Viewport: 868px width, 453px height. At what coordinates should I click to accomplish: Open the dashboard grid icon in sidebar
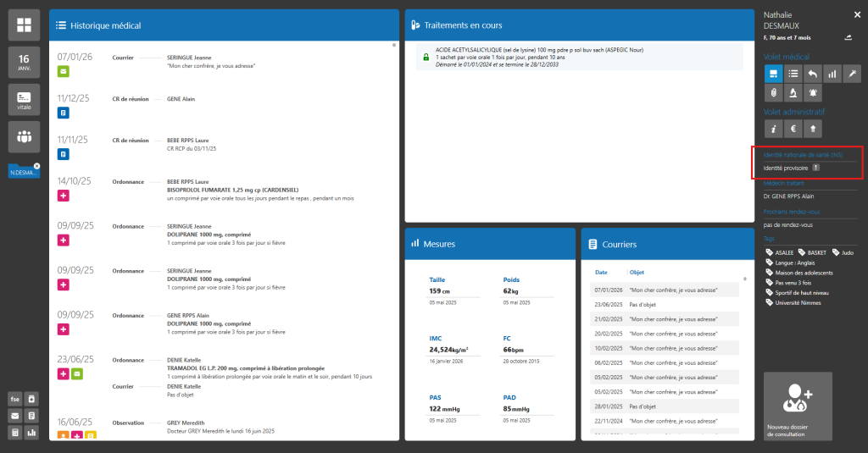24,25
